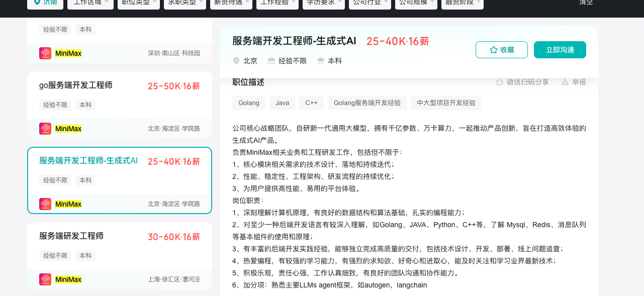Click 本科 tag on go服务端开发工程师 card
This screenshot has width=644, height=296.
85,105
